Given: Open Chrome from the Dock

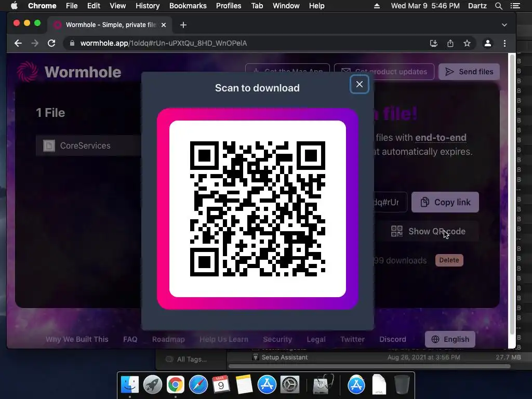Looking at the screenshot, I should [x=176, y=385].
